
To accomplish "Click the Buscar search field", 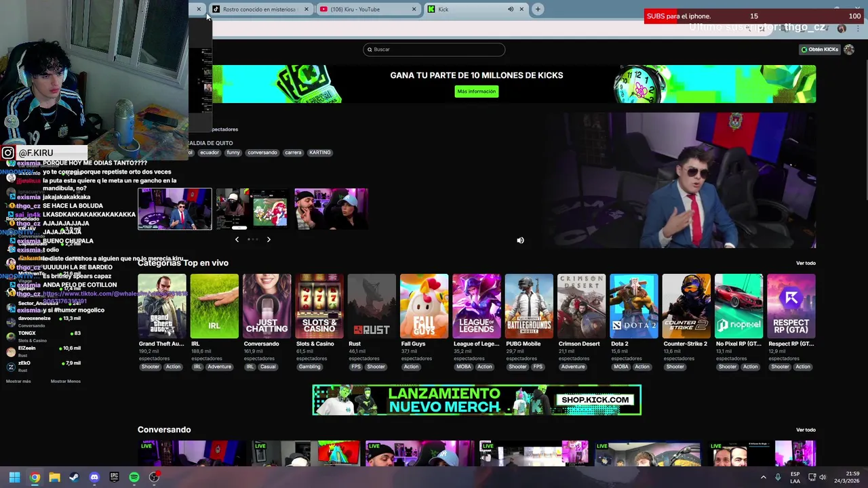I will click(434, 49).
